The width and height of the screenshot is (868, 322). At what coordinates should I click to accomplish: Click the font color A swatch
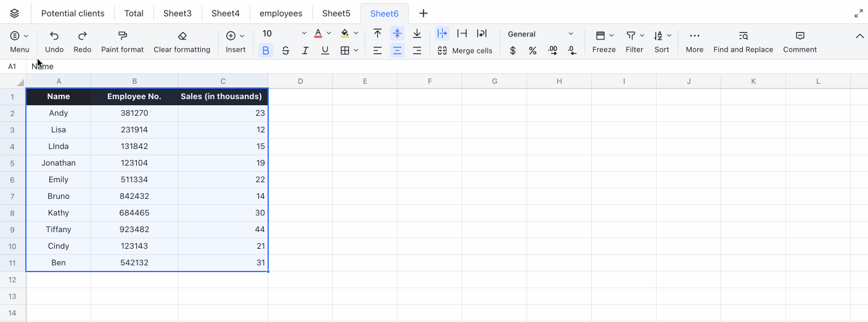pyautogui.click(x=318, y=33)
